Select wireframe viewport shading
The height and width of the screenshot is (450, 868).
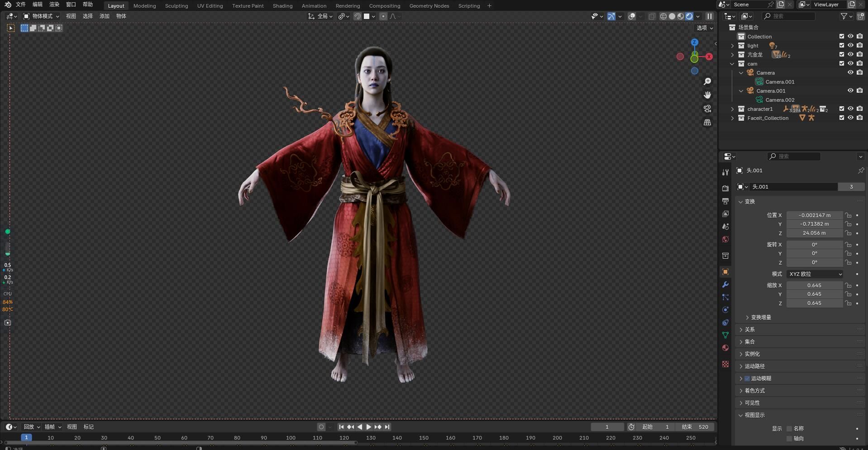pyautogui.click(x=663, y=16)
